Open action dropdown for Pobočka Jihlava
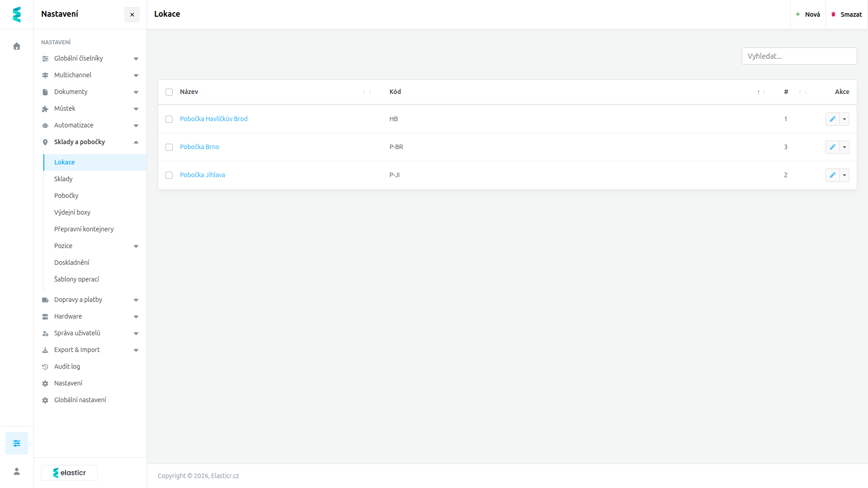Screen dimensions: 868x488 tap(844, 175)
